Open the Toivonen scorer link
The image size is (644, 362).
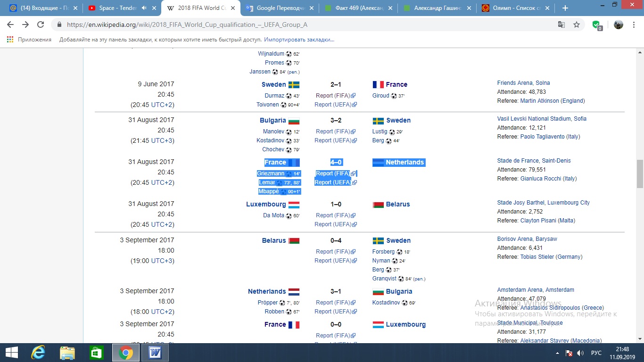coord(267,105)
